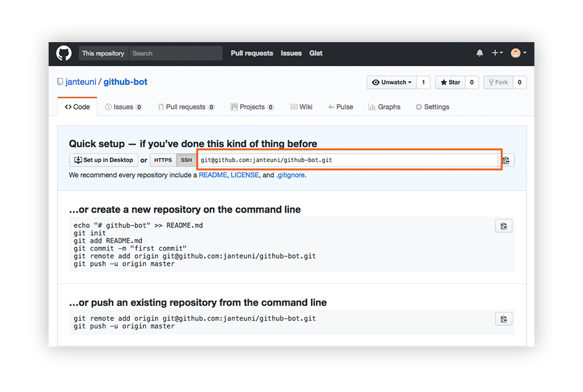The height and width of the screenshot is (392, 583).
Task: Open Pull requests in top navigation
Action: click(252, 53)
